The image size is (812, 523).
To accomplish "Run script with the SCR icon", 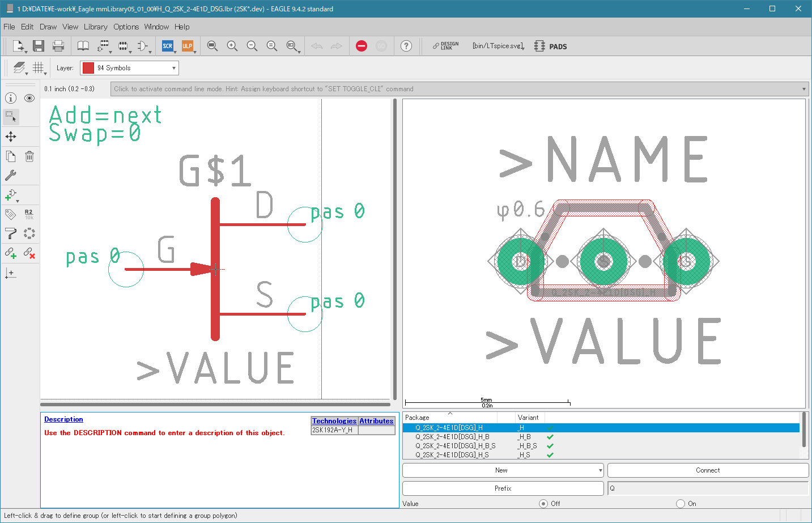I will click(168, 46).
